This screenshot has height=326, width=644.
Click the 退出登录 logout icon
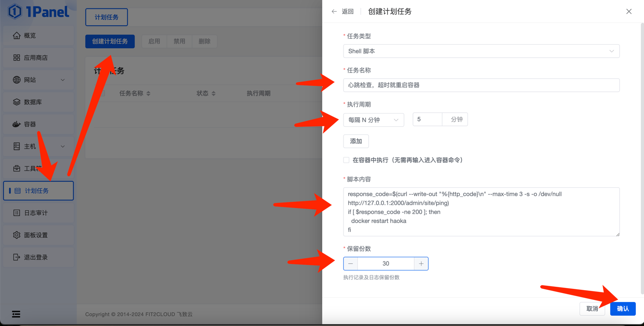click(17, 257)
